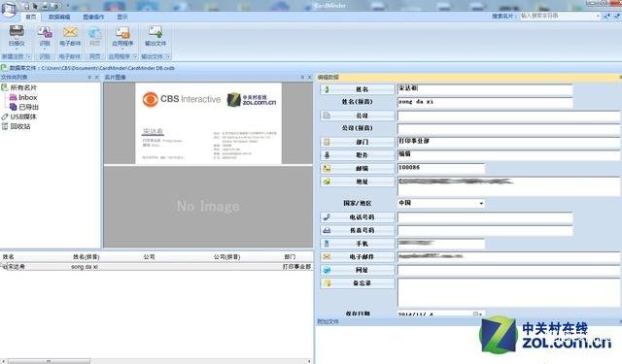This screenshot has height=364, width=622.
Task: Click the 电子邮件 envelope icon in ribbon
Action: pos(70,36)
